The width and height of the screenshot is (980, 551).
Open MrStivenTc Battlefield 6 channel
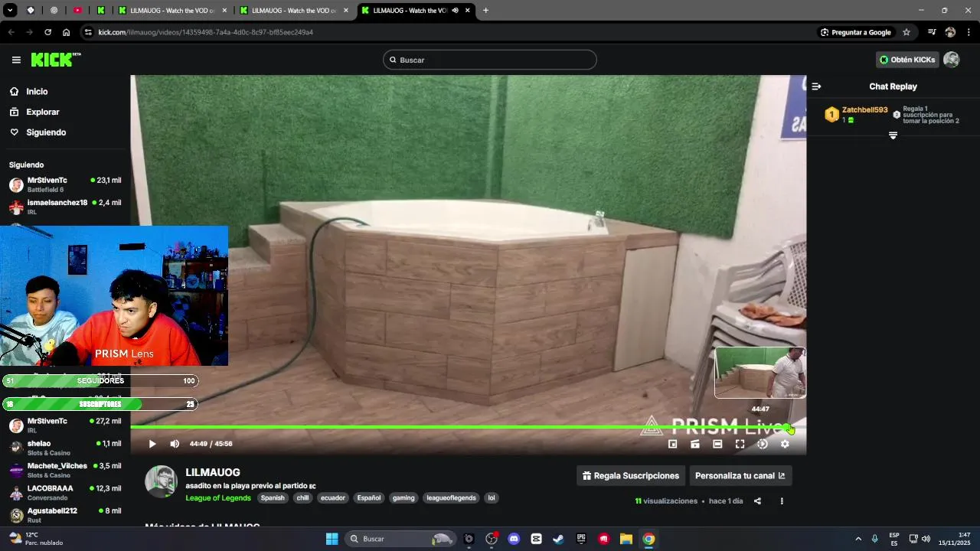(65, 184)
